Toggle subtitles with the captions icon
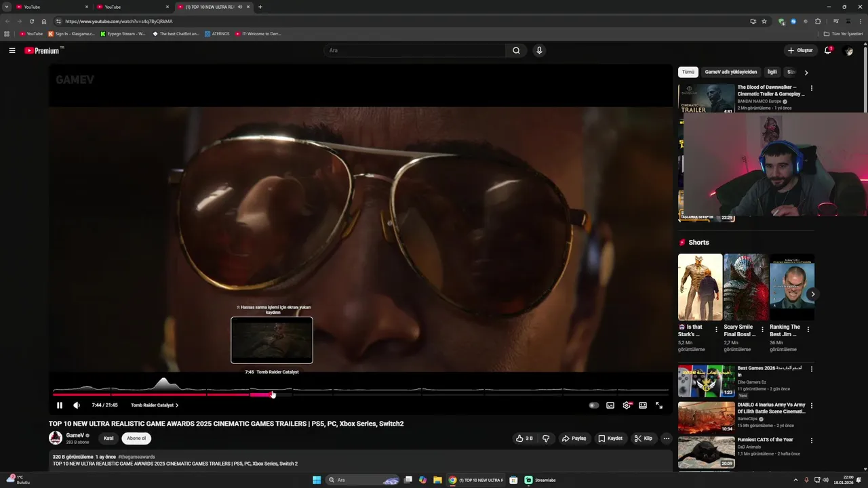The height and width of the screenshot is (488, 868). pos(610,405)
